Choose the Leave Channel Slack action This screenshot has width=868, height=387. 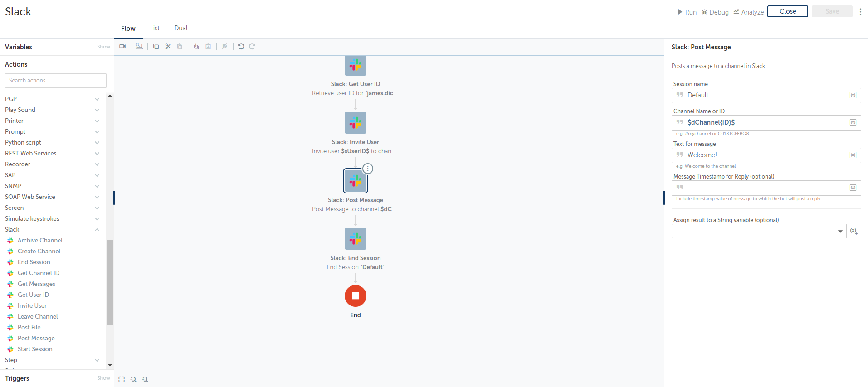pyautogui.click(x=38, y=316)
